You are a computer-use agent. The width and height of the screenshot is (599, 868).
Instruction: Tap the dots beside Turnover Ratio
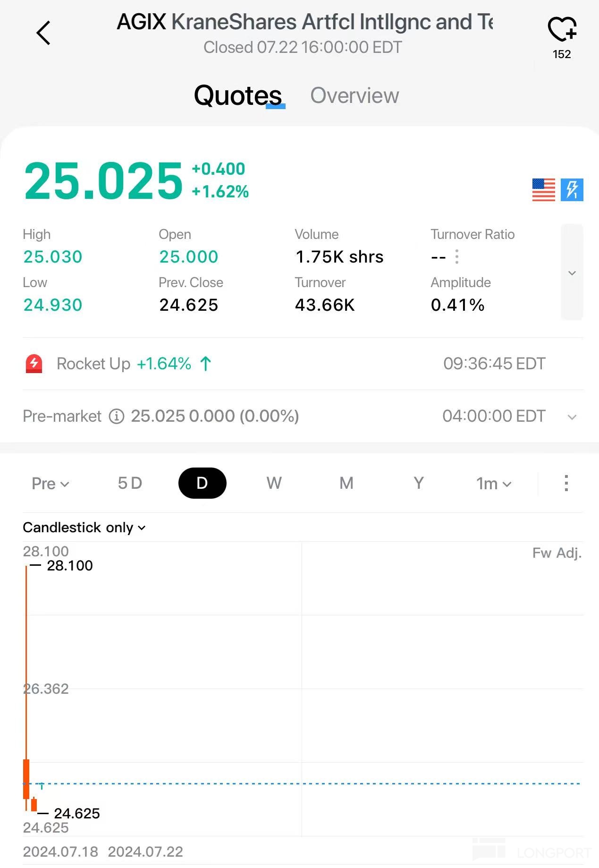[456, 257]
